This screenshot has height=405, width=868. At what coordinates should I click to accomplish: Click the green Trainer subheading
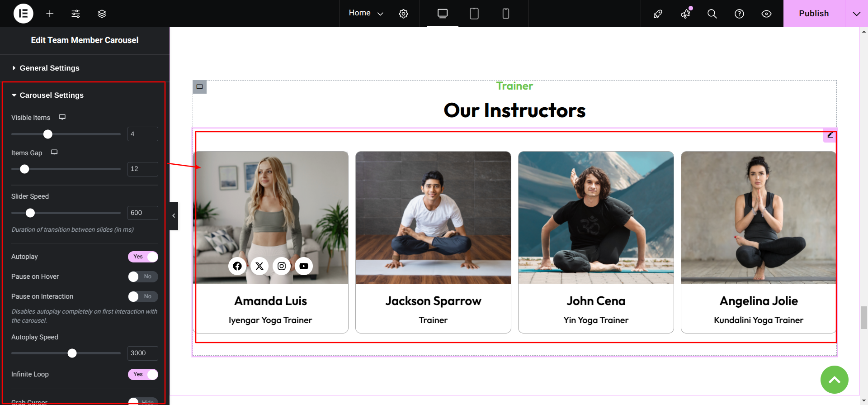pyautogui.click(x=514, y=86)
